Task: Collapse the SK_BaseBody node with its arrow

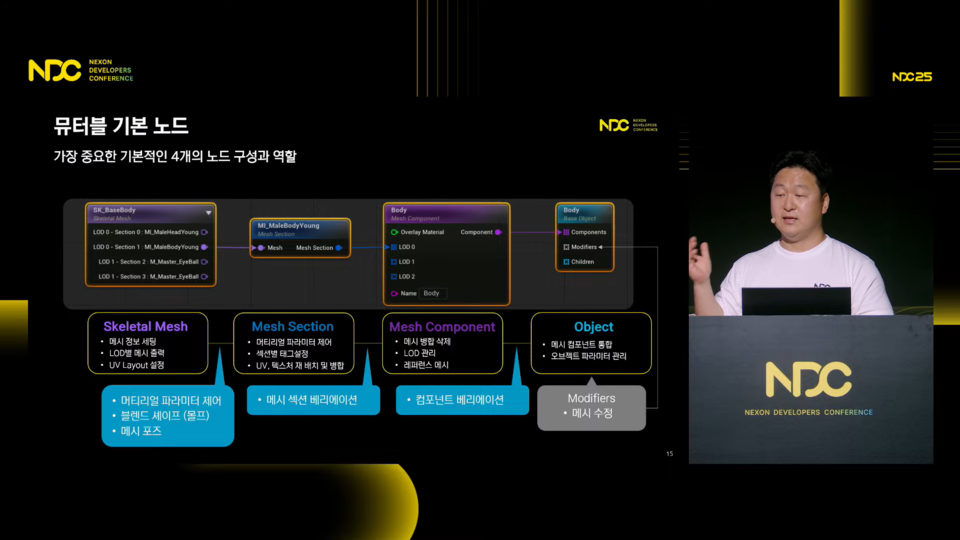Action: point(208,212)
